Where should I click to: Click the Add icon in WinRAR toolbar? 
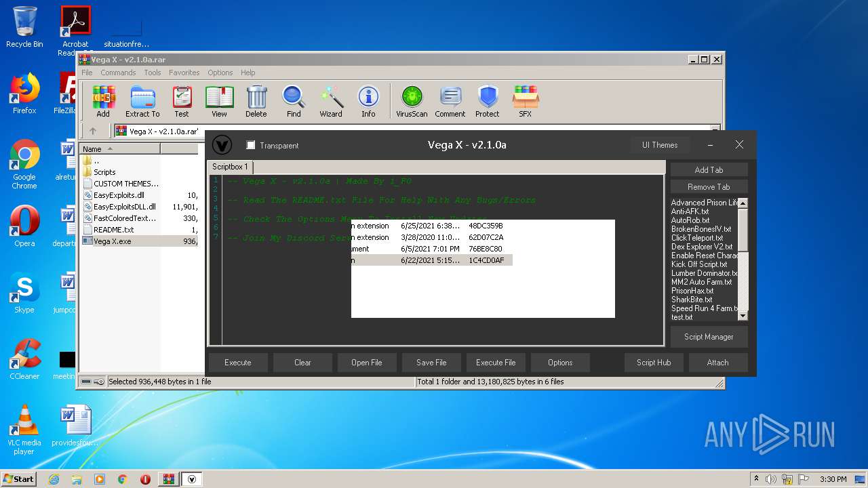[x=103, y=102]
